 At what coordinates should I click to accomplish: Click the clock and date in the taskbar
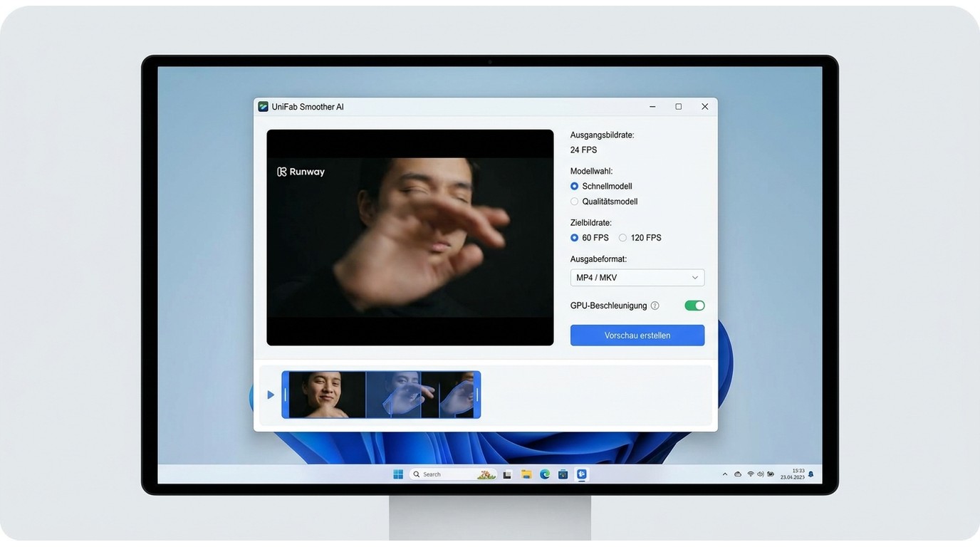point(793,474)
